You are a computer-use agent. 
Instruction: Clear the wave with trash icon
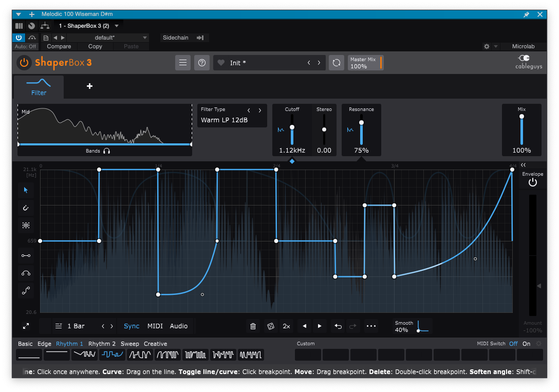[253, 326]
